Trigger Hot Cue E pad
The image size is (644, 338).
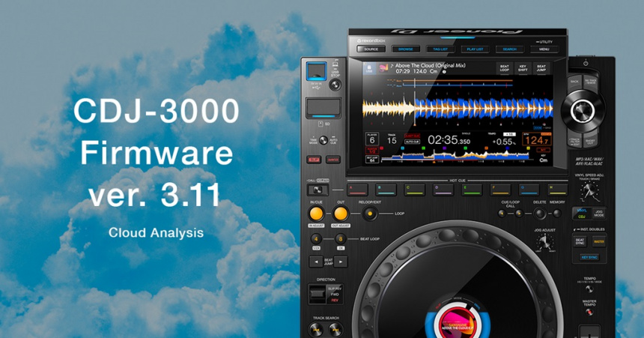[x=472, y=190]
